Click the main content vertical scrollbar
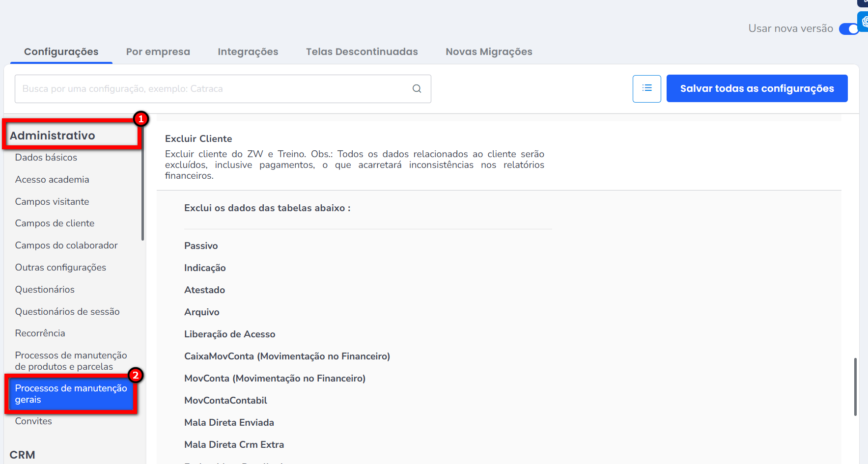This screenshot has height=464, width=868. coord(855,387)
